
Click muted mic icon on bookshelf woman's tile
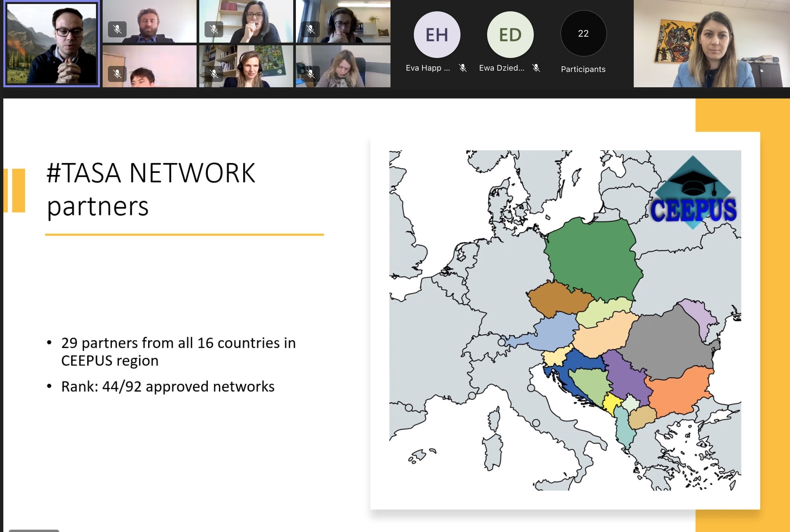click(214, 29)
